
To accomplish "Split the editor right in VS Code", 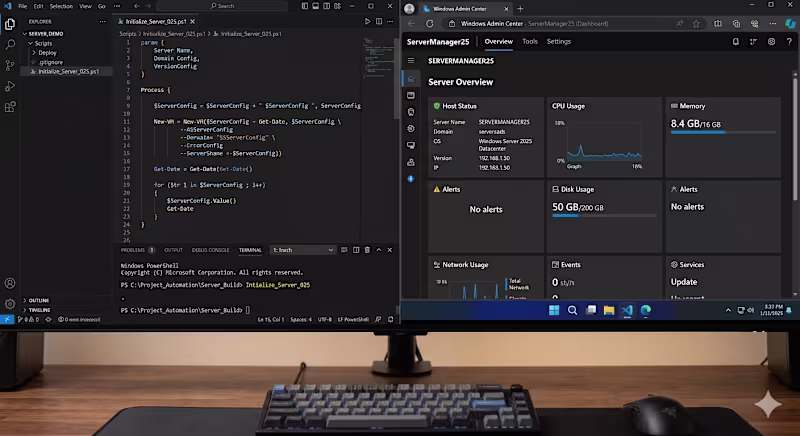I will point(379,21).
